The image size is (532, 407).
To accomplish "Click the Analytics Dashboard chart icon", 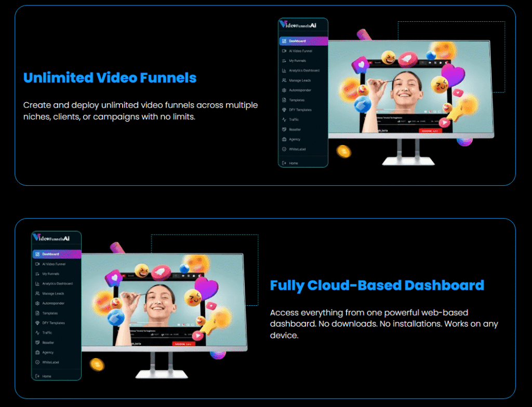I will coord(37,283).
